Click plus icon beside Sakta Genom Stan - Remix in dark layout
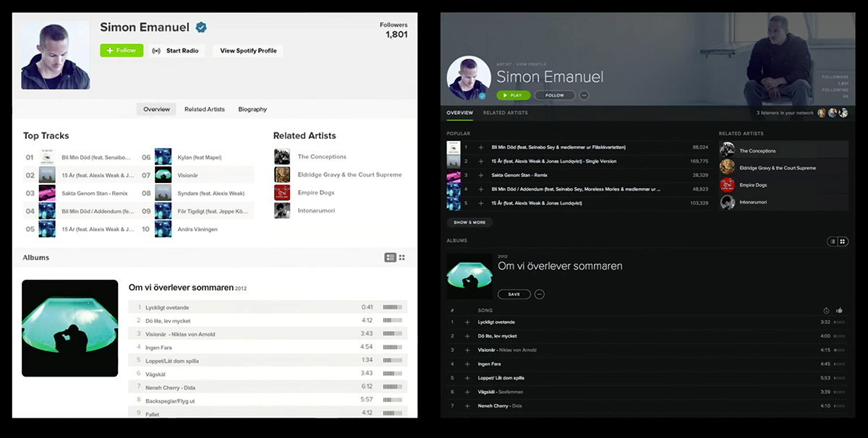 pyautogui.click(x=481, y=175)
